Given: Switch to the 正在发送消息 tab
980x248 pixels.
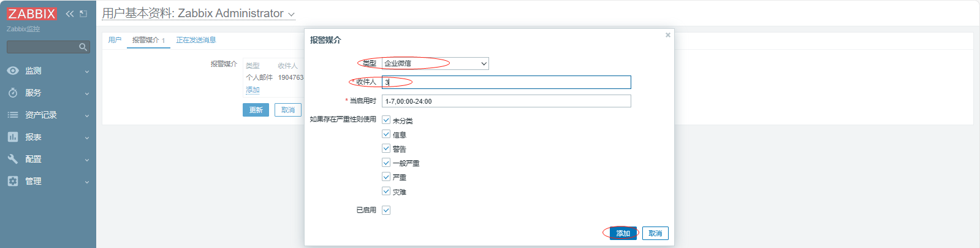Looking at the screenshot, I should (196, 40).
